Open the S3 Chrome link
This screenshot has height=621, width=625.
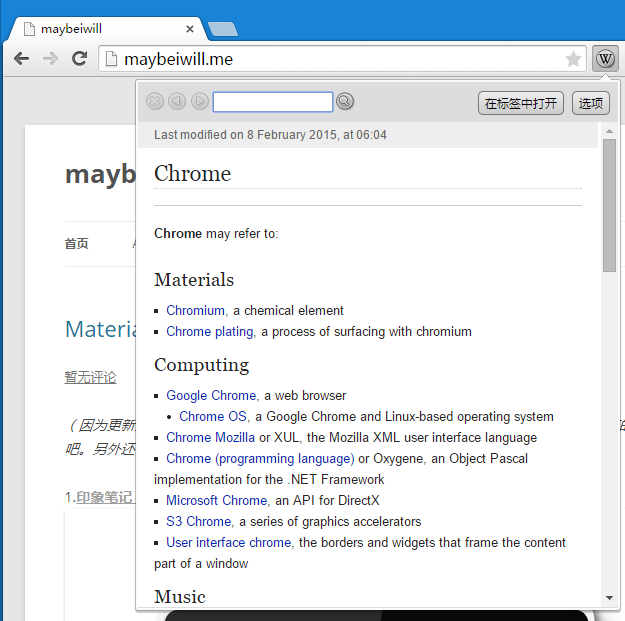coord(199,522)
